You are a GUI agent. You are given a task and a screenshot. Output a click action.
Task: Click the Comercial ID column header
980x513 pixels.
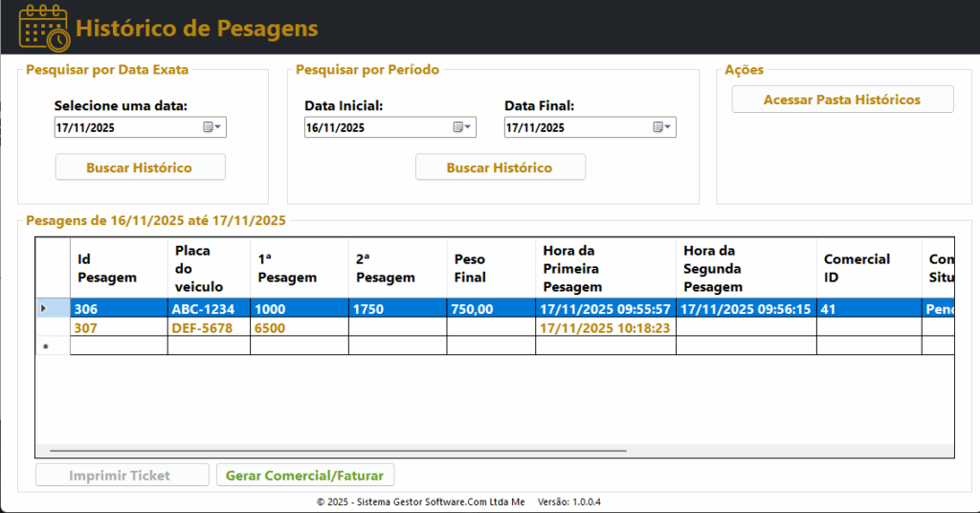point(867,268)
